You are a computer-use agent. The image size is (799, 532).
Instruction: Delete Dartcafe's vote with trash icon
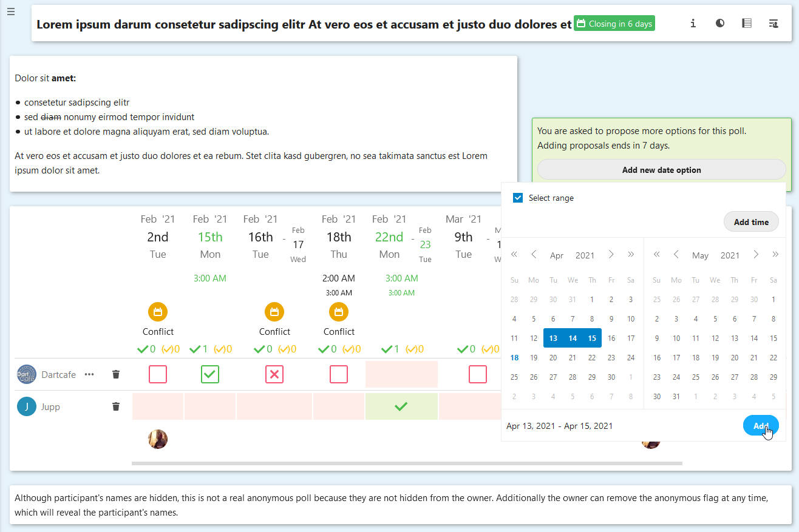pyautogui.click(x=116, y=374)
